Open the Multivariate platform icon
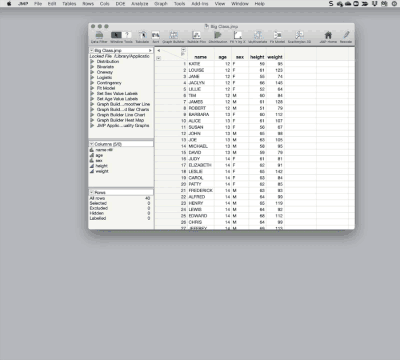Viewport: 400px width, 360px height. tap(258, 37)
